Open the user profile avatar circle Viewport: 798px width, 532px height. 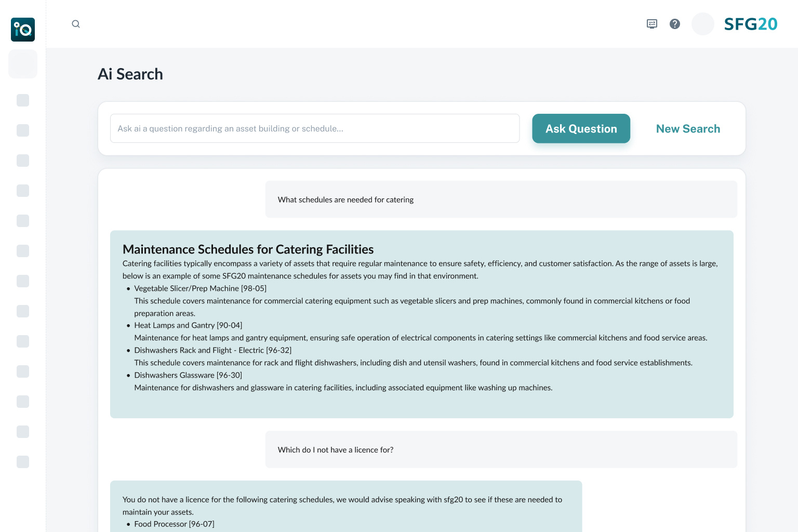pyautogui.click(x=702, y=24)
